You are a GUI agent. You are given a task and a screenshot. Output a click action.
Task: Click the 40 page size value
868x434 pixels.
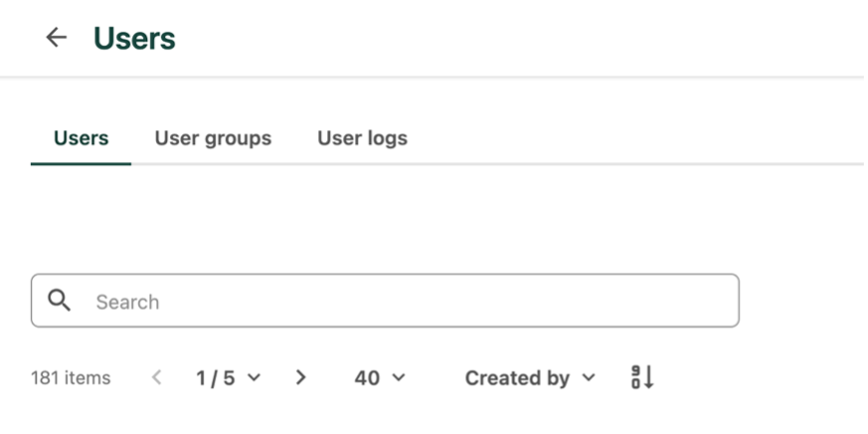point(367,378)
